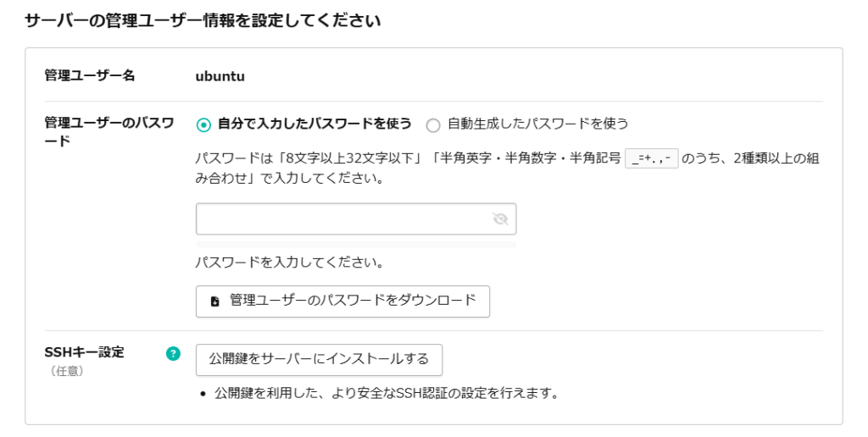Open the green help icon beside SSHキー設定

[x=173, y=353]
